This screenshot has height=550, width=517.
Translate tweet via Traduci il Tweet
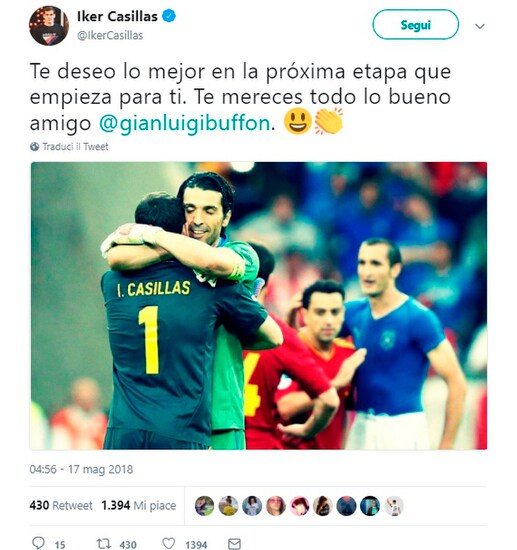[x=75, y=147]
